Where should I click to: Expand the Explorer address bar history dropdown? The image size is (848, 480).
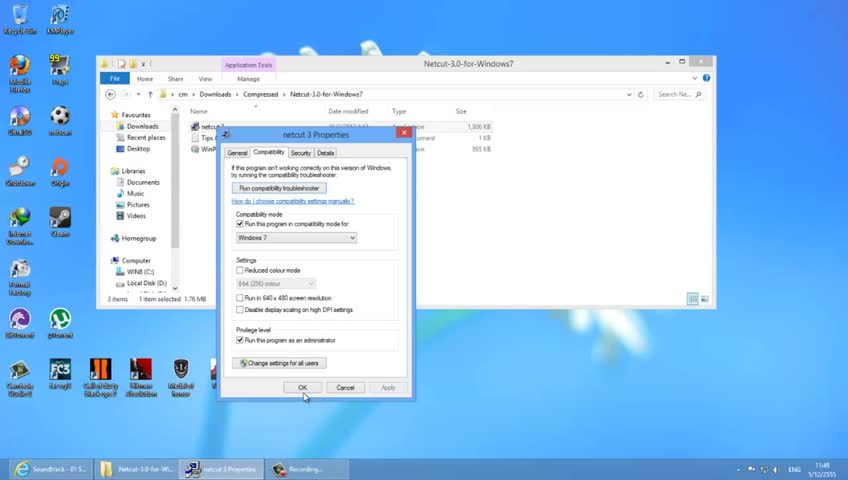[x=629, y=94]
